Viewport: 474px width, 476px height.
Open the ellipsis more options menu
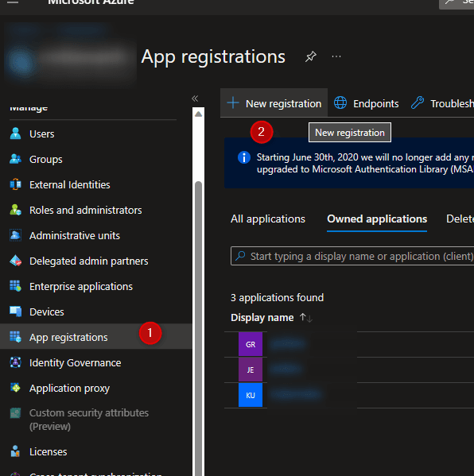336,56
